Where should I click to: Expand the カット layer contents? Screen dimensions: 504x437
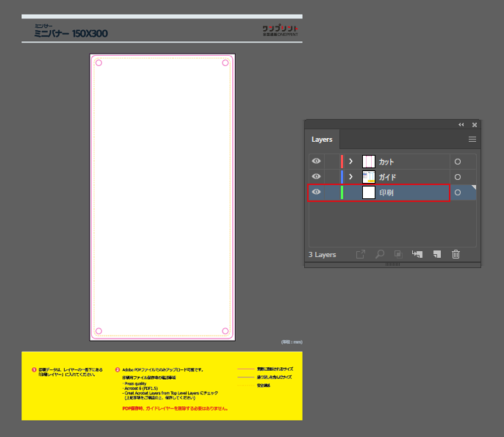(351, 161)
